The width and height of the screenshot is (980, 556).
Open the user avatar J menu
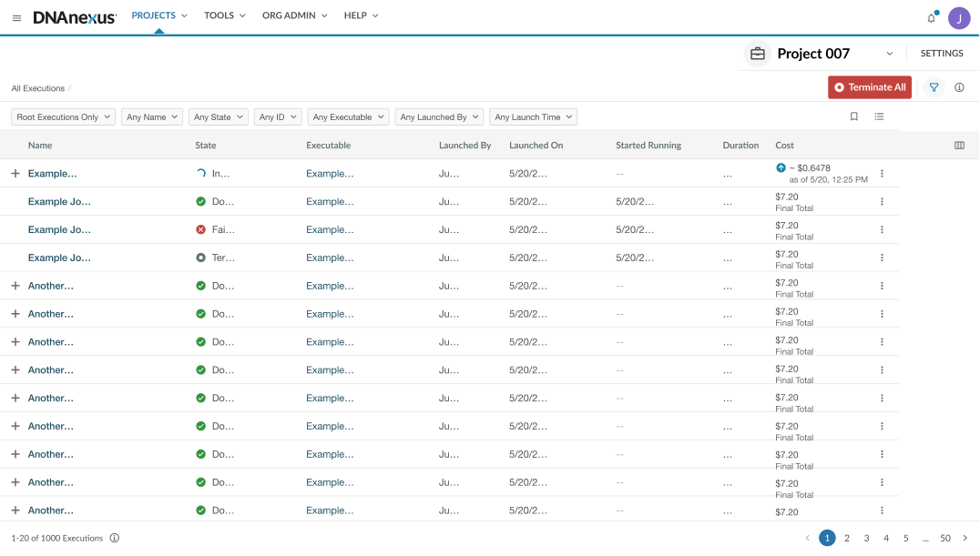959,18
